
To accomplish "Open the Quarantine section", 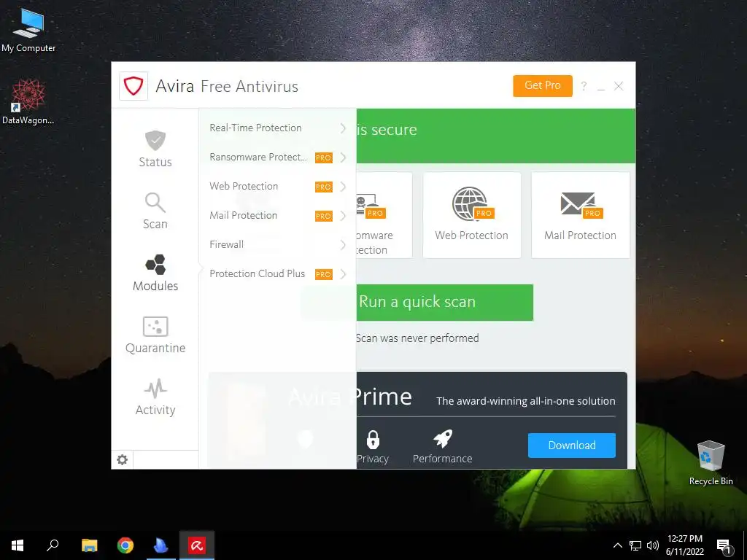I will coord(155,335).
